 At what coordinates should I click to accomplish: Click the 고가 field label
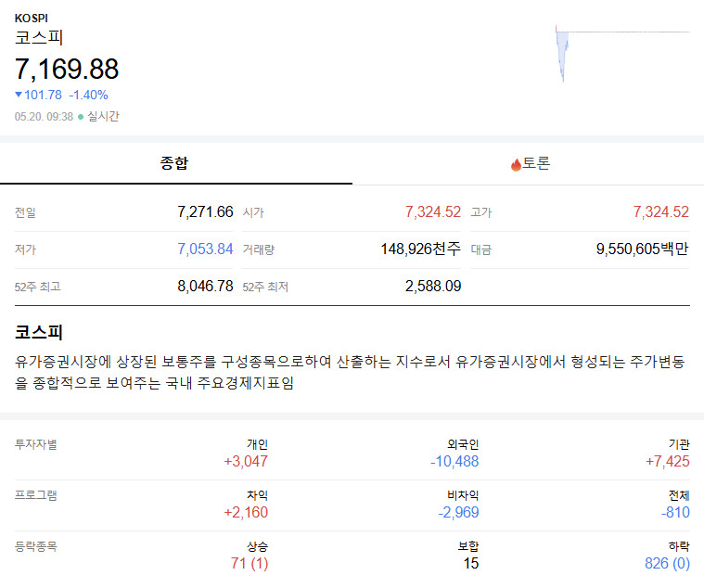tap(480, 212)
